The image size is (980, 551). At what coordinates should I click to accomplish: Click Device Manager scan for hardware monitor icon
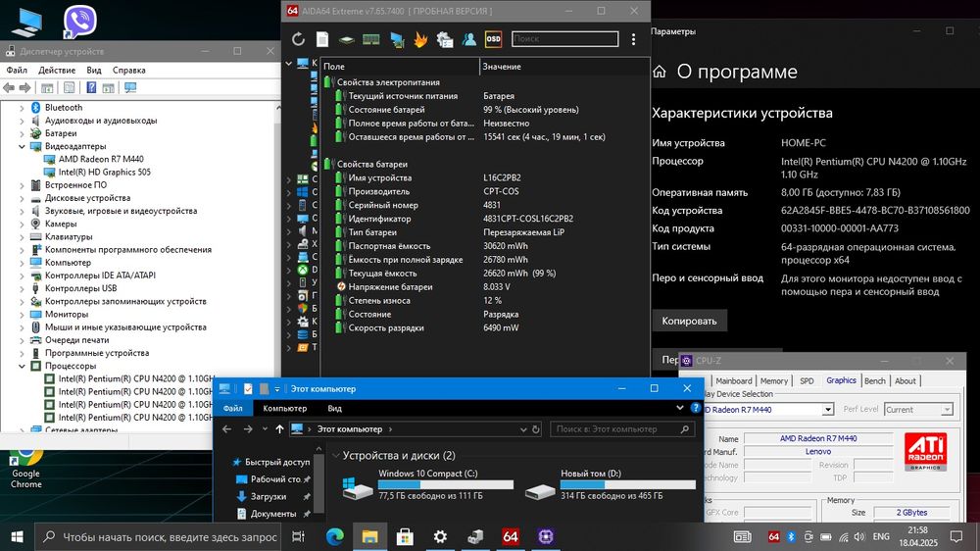point(130,88)
